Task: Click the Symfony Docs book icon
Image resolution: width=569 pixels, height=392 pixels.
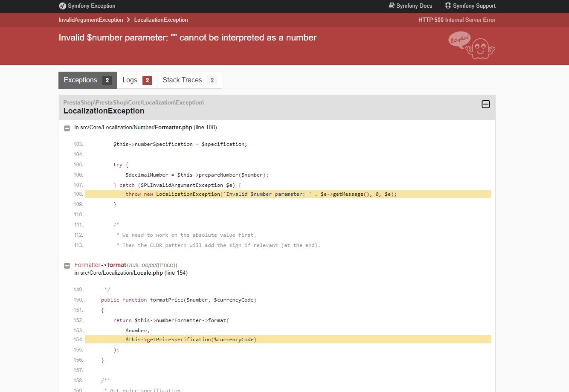Action: [392, 6]
